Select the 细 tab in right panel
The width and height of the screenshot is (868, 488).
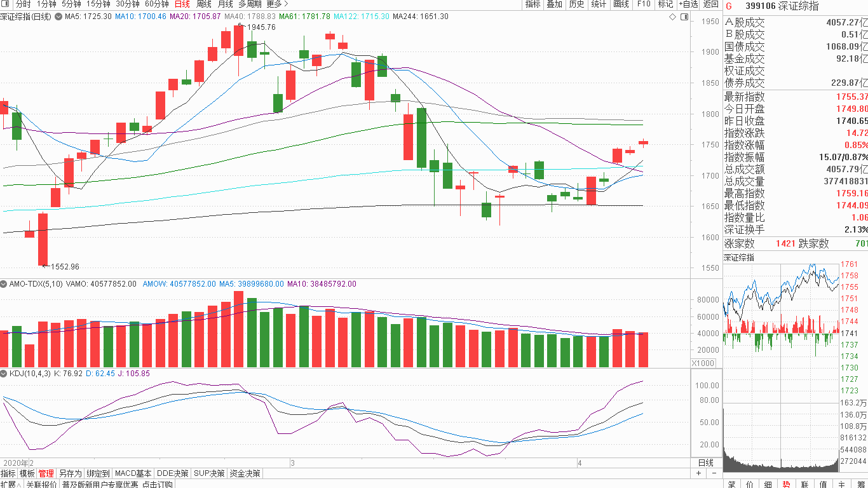click(x=768, y=484)
